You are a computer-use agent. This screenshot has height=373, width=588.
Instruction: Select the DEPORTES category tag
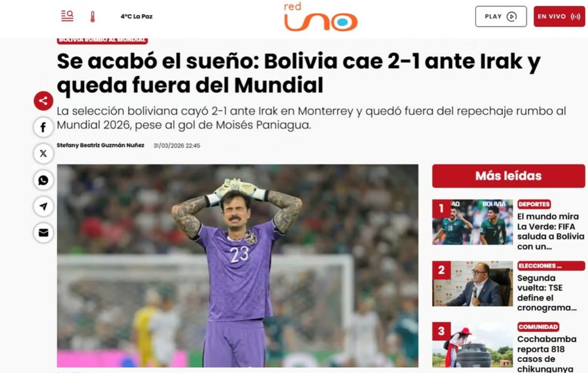(x=534, y=204)
